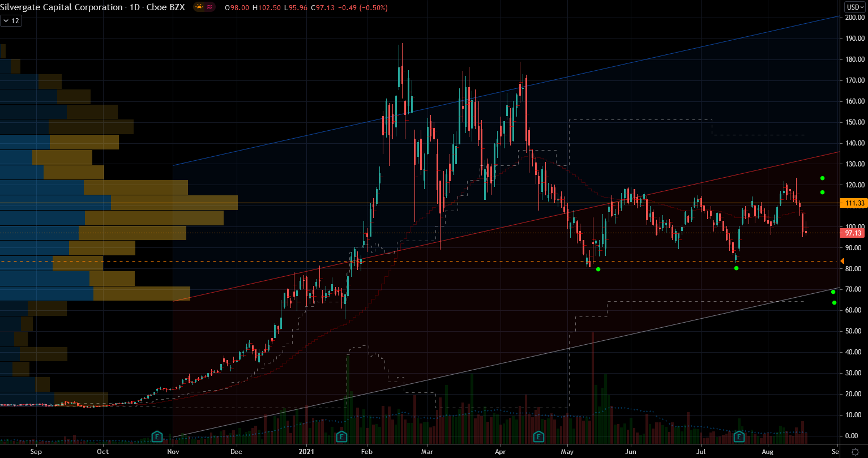Click the orange 111.33 price label
868x458 pixels.
click(x=853, y=203)
